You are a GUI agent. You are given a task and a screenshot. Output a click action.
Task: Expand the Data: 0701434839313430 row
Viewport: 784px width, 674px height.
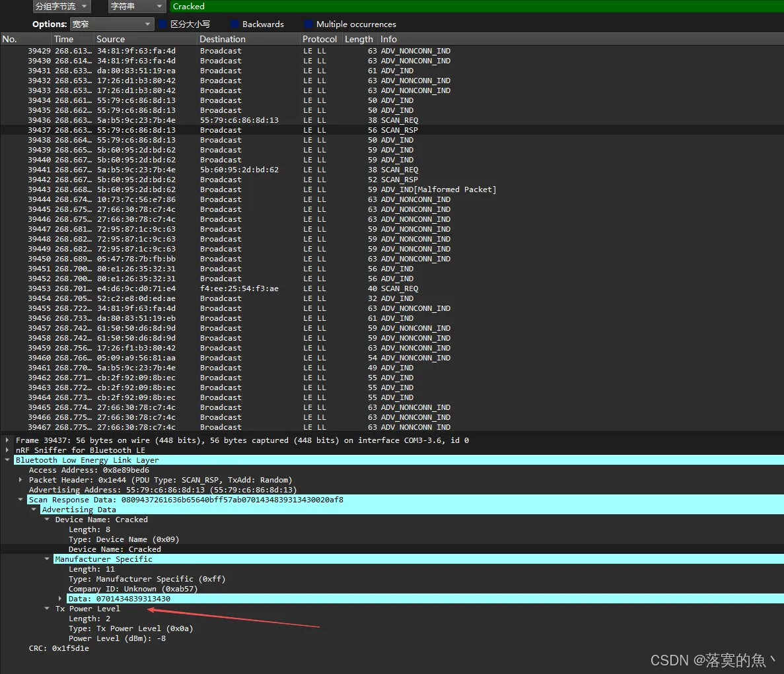coord(60,599)
